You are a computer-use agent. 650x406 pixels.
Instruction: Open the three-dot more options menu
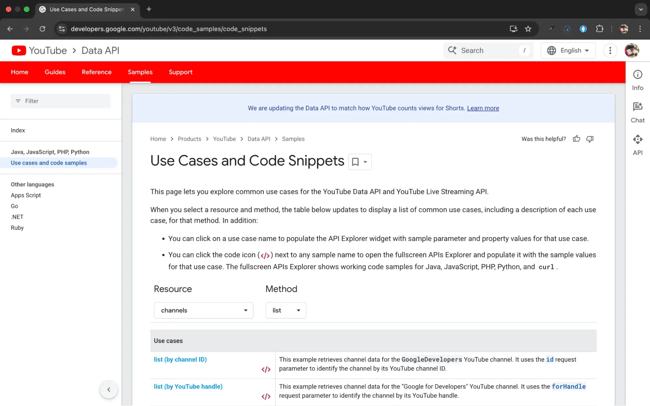[x=610, y=51]
